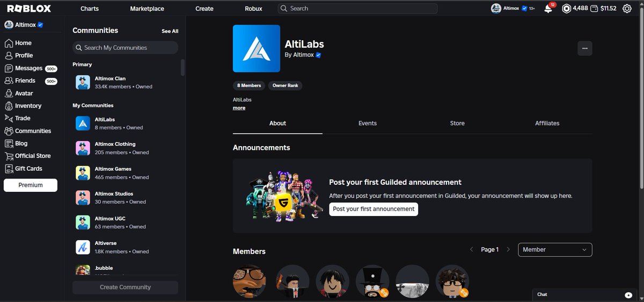The image size is (644, 302).
Task: Click the 8 Members badge
Action: pyautogui.click(x=249, y=85)
